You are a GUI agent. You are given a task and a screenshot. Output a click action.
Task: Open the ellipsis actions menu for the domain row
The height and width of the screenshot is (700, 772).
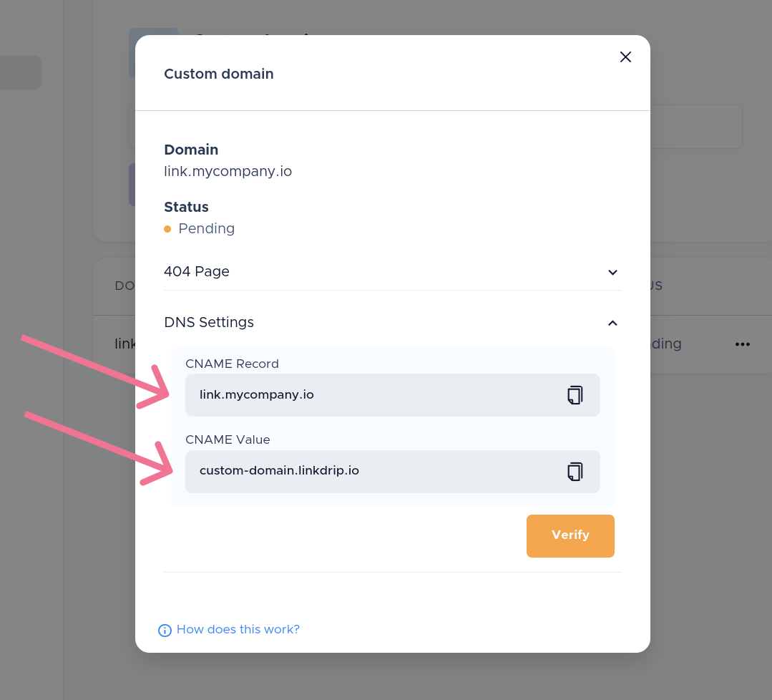coord(742,344)
